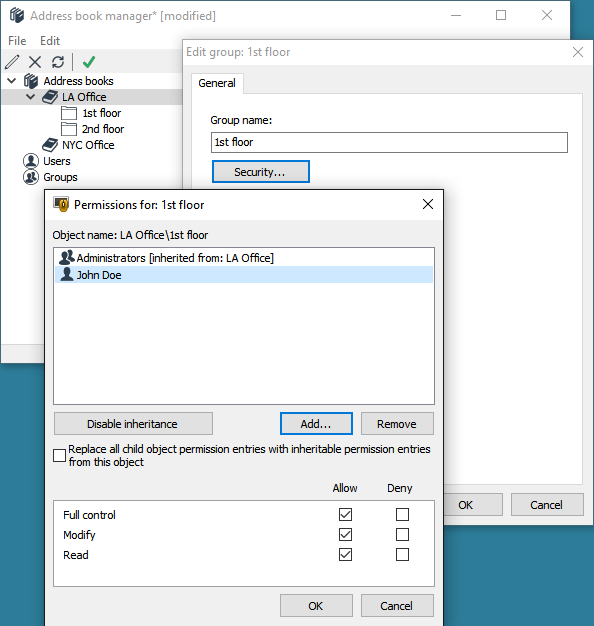Click into the Group name field
Viewport: 594px width, 626px height.
389,143
